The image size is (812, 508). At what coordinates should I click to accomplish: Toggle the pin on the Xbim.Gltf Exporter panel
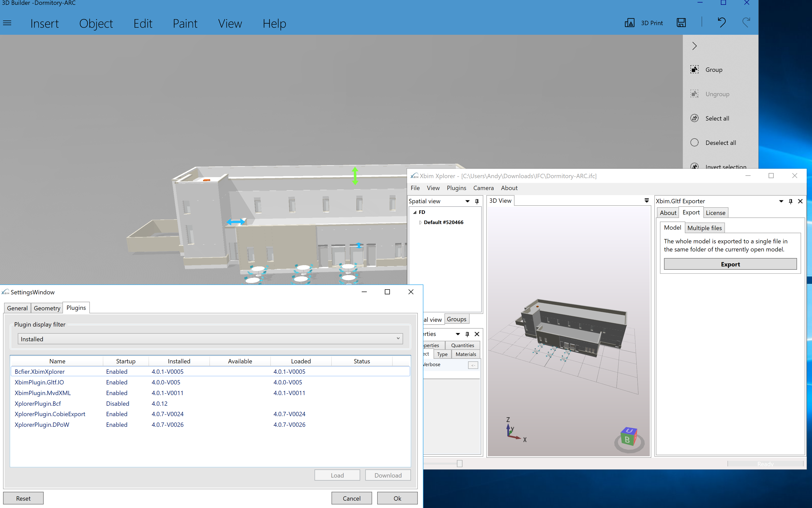(790, 201)
